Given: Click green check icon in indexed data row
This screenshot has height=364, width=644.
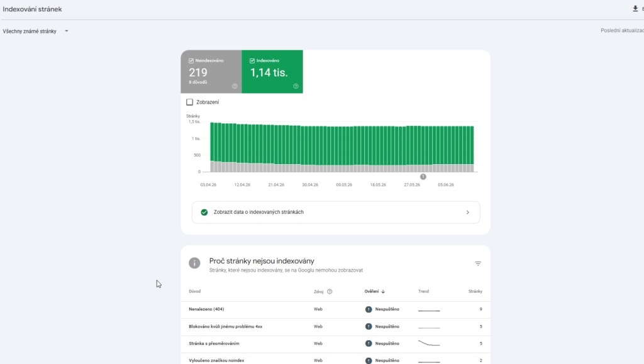Looking at the screenshot, I should (204, 212).
